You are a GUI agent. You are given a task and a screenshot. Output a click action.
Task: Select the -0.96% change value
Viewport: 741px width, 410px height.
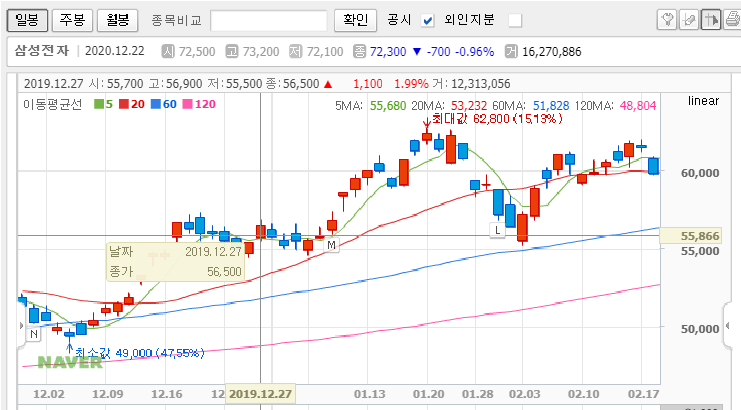474,51
